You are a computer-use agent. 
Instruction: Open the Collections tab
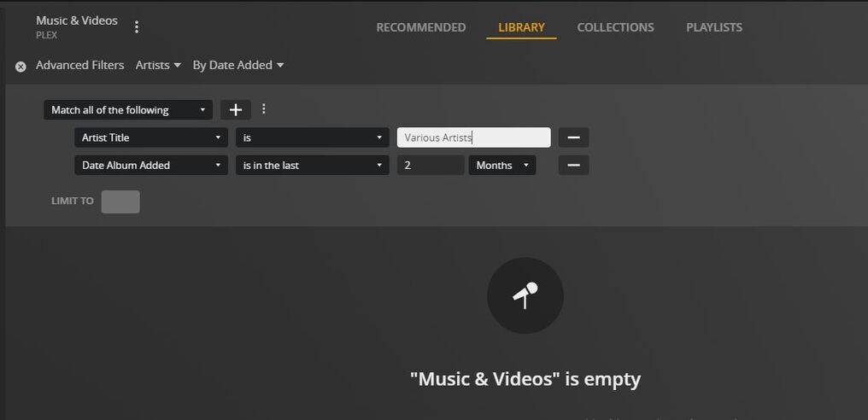pos(616,27)
